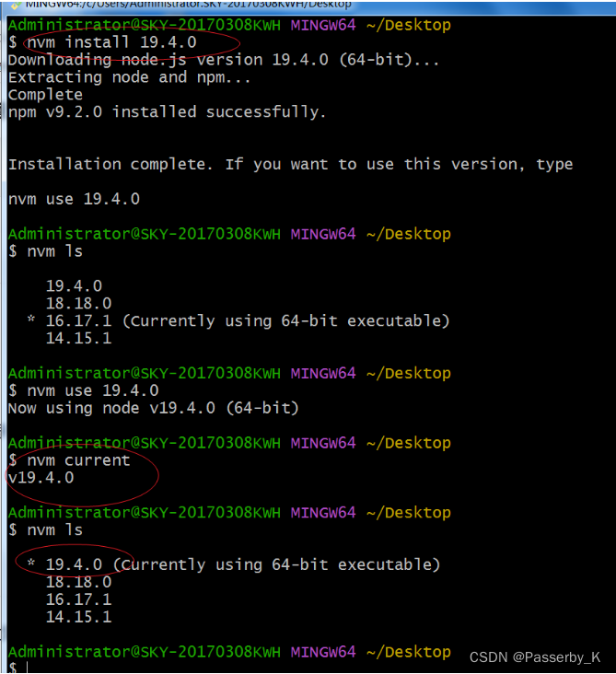
Task: Click the first '$ nvm ls' command
Action: coord(45,251)
